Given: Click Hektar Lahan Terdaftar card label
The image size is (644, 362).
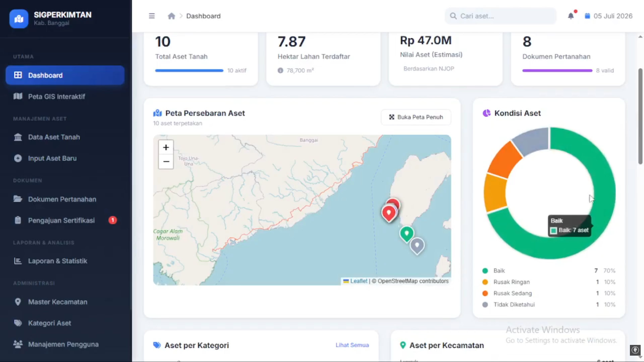Looking at the screenshot, I should 314,57.
